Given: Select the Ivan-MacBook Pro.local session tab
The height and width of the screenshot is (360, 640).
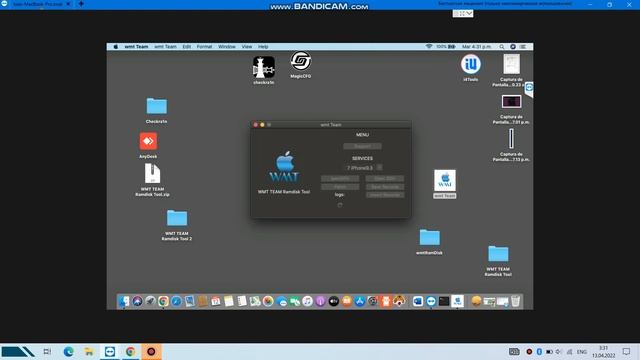Looking at the screenshot, I should click(37, 4).
